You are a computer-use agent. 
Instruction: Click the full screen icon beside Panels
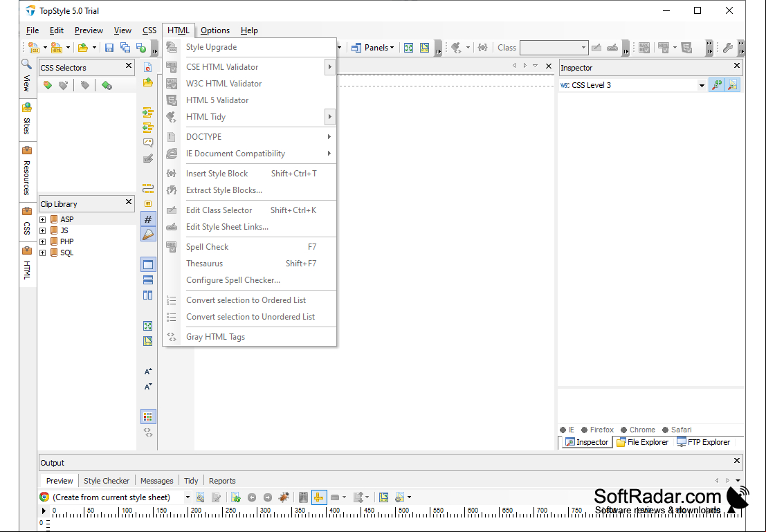click(409, 47)
